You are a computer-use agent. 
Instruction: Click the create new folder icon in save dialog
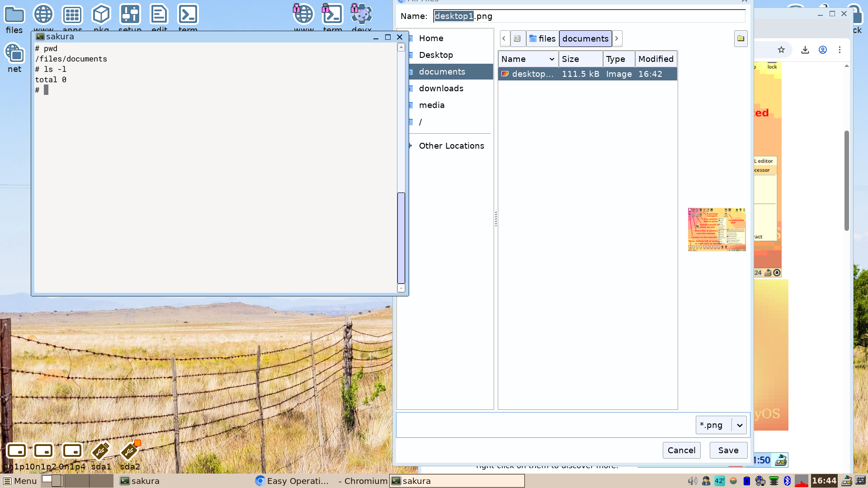[x=741, y=38]
